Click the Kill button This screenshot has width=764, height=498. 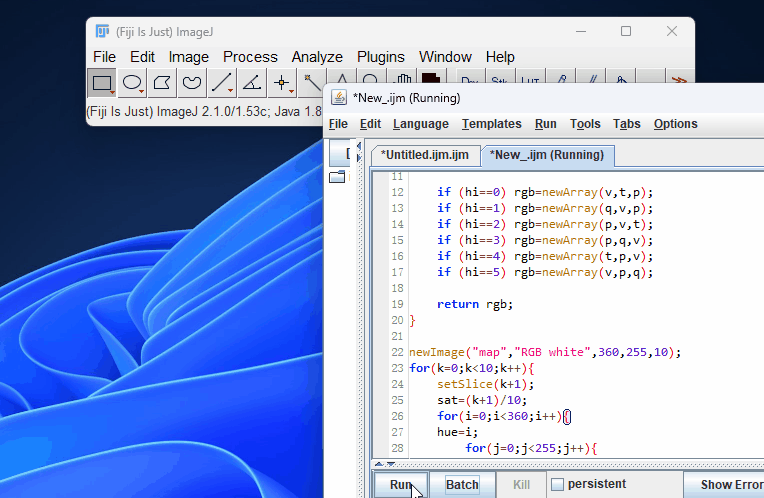[x=521, y=485]
